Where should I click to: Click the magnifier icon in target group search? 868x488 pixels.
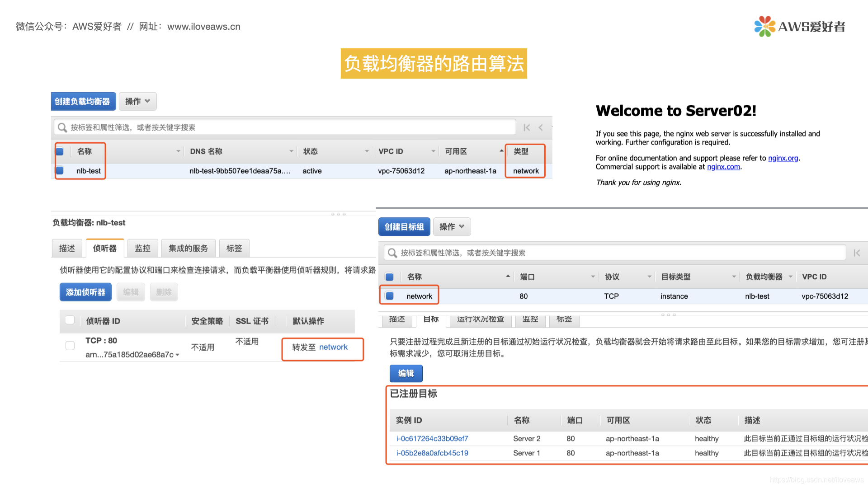(x=392, y=253)
